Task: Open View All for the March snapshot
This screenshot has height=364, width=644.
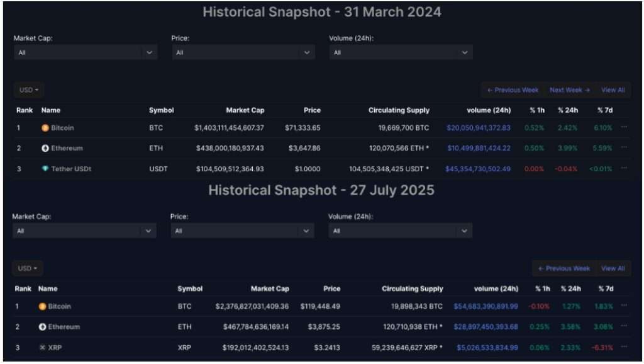Action: coord(613,90)
